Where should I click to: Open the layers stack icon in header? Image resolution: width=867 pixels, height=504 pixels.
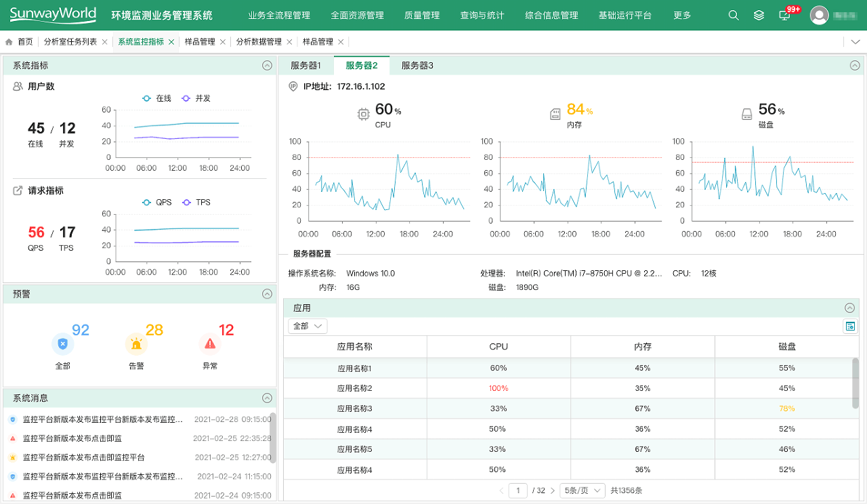coord(759,16)
